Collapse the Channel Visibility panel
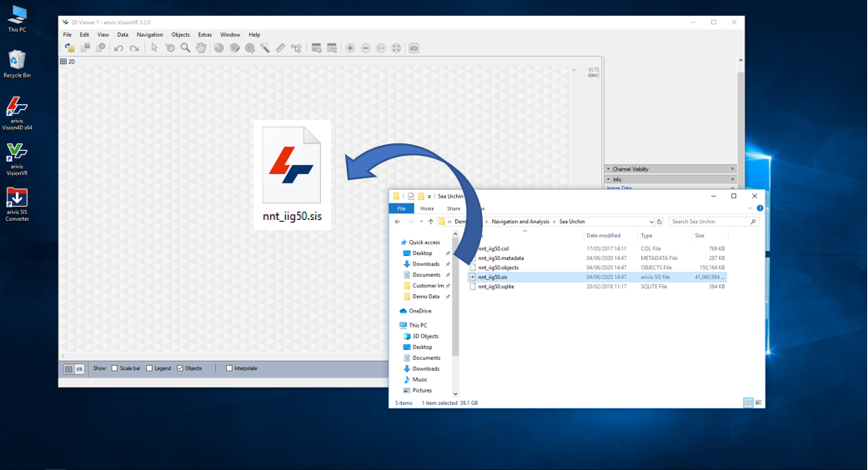The width and height of the screenshot is (868, 470). click(609, 169)
